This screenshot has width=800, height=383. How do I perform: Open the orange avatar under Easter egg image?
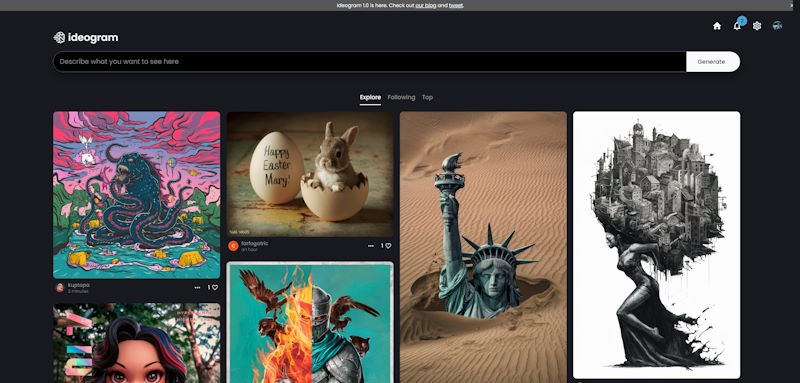point(233,246)
